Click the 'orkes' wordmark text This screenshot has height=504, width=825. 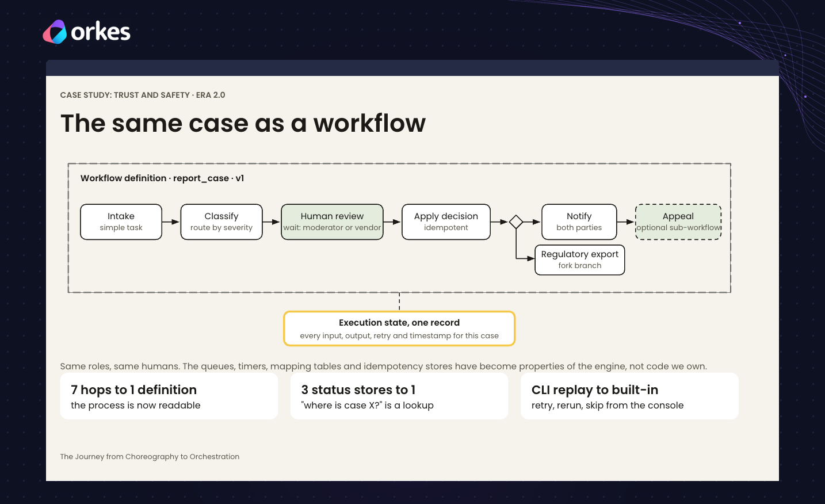tap(101, 32)
